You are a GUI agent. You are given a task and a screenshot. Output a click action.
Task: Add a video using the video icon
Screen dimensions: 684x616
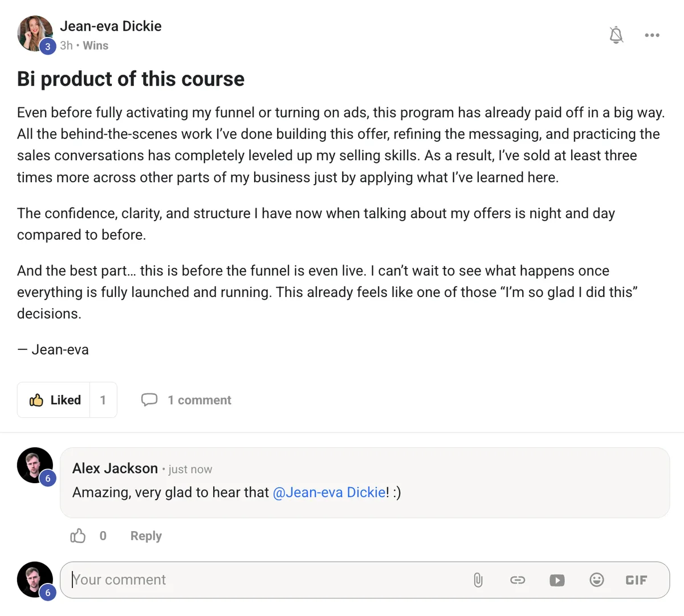(x=557, y=580)
